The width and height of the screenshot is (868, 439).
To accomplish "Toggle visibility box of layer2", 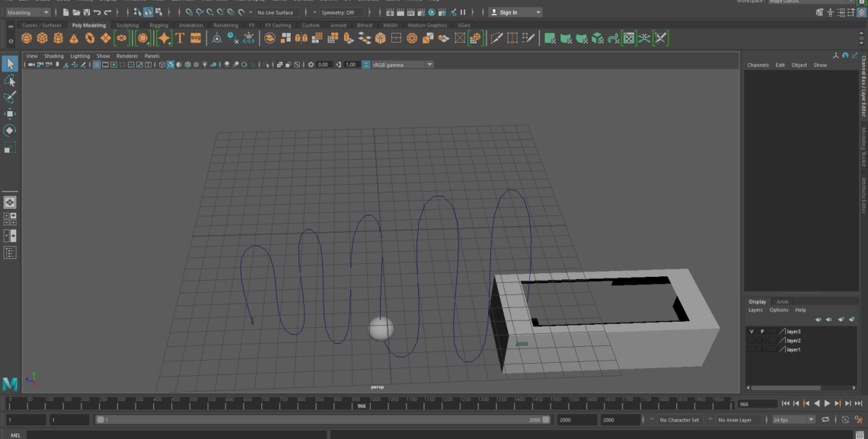I will tap(752, 341).
